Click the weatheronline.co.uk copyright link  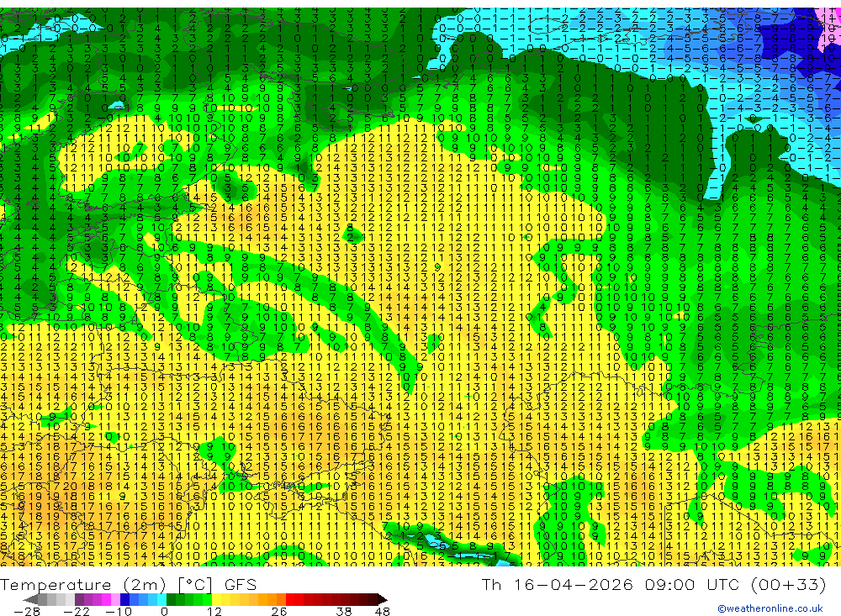point(770,608)
